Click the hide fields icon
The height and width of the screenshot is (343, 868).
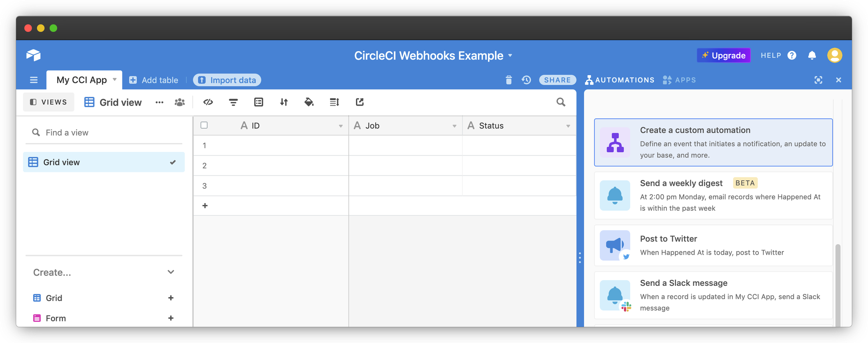point(208,102)
